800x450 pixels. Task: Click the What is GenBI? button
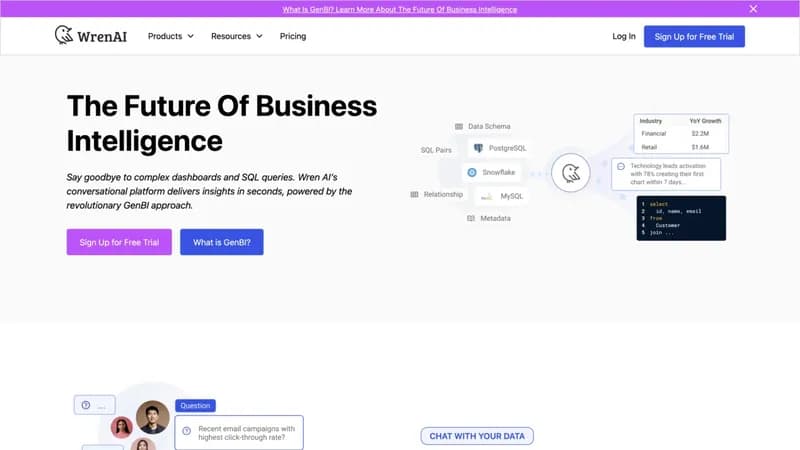tap(221, 242)
